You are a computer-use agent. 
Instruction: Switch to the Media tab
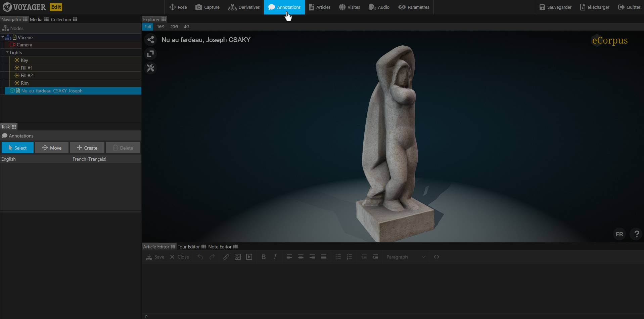click(39, 19)
